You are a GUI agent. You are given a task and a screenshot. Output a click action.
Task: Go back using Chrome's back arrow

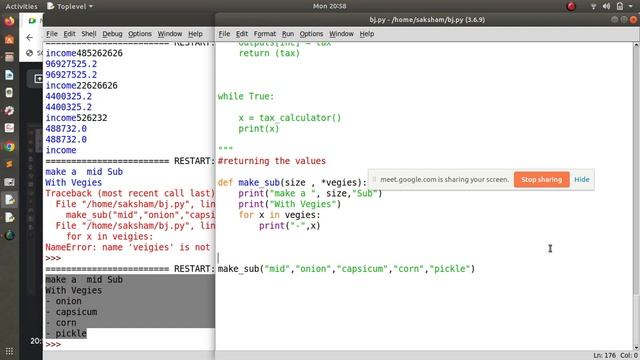(29, 38)
